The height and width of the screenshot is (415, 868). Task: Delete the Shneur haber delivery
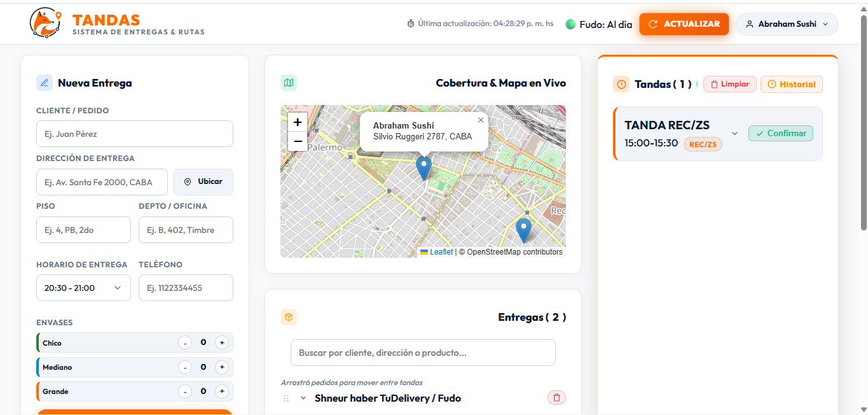(x=556, y=398)
